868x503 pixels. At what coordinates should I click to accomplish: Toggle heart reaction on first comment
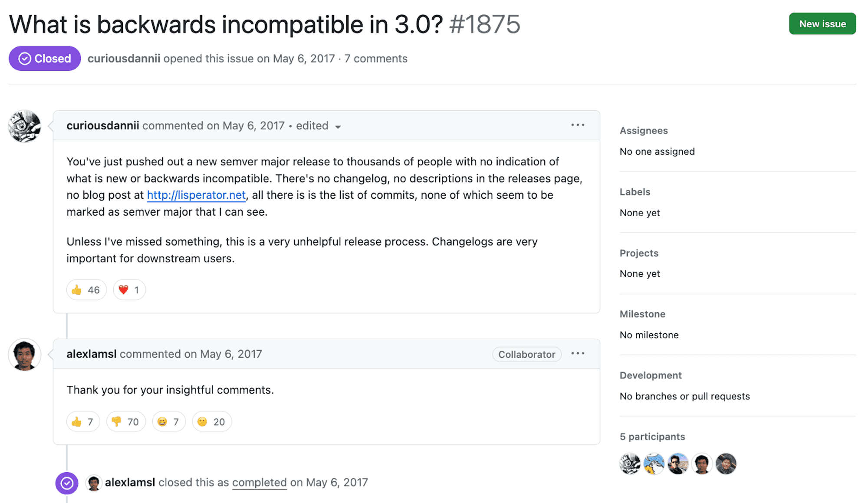[129, 290]
